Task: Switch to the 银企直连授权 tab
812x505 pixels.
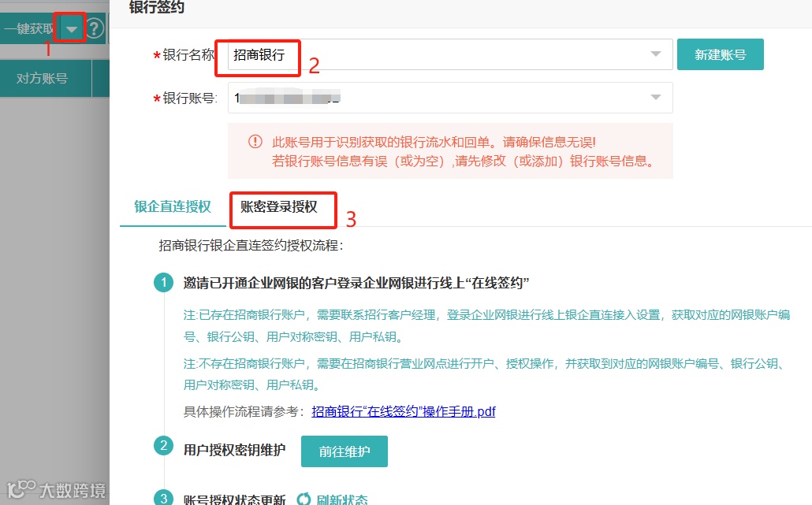Action: point(173,207)
